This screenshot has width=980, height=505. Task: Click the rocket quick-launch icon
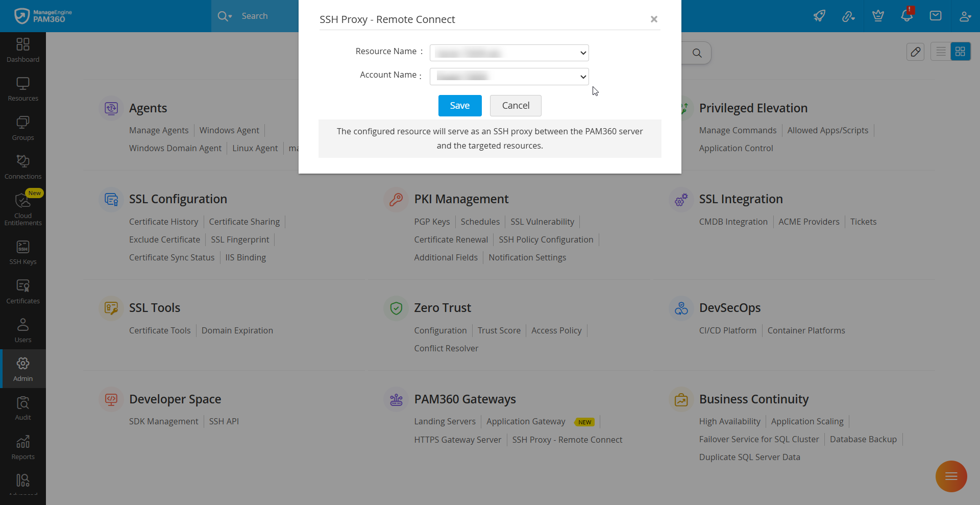pyautogui.click(x=819, y=16)
